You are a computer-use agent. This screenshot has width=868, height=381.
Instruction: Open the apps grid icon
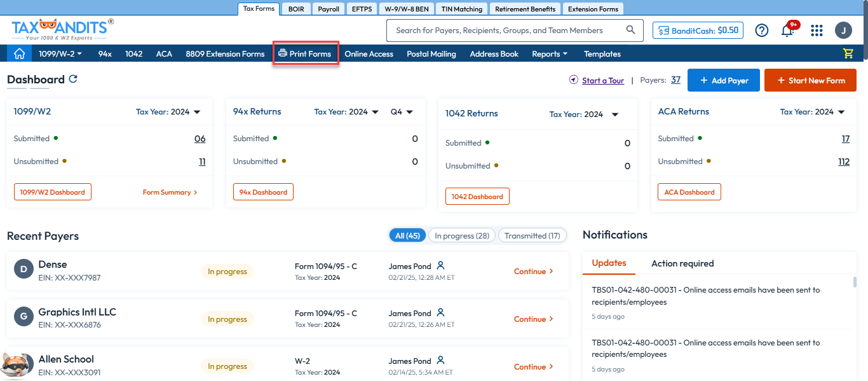(817, 30)
